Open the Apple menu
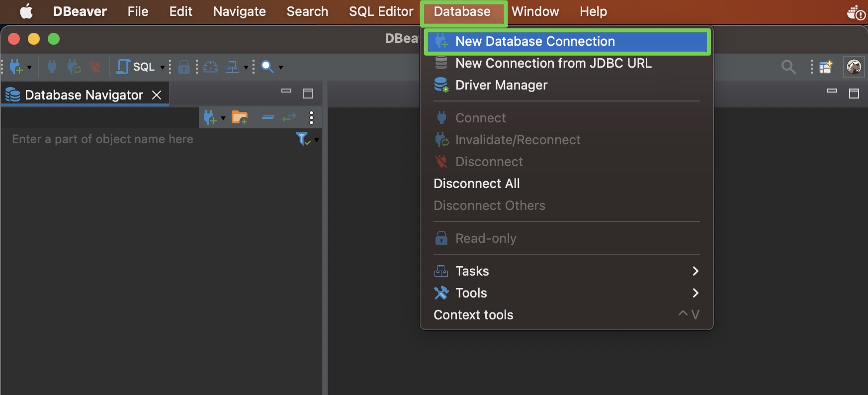 [26, 11]
